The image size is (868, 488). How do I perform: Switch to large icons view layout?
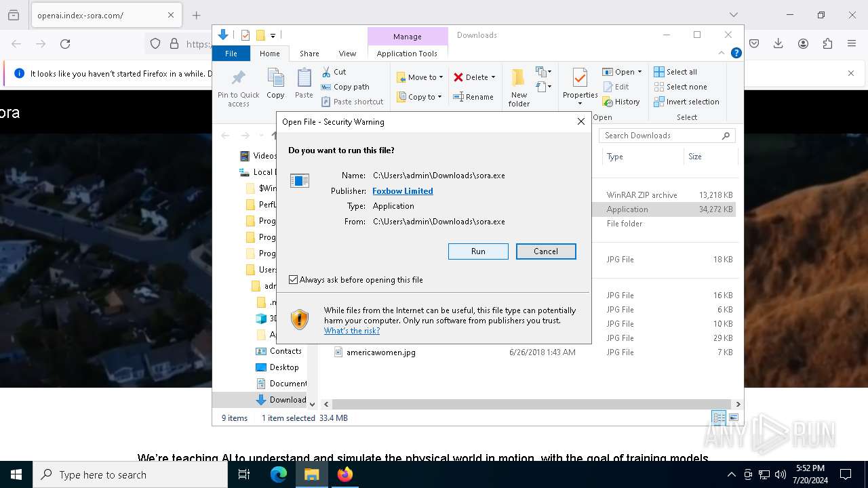[x=733, y=418]
